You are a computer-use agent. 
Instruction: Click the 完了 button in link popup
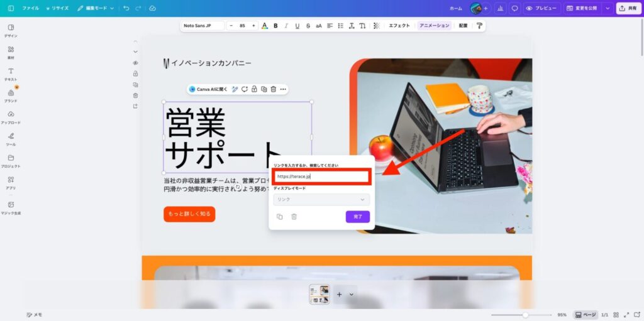pos(357,217)
